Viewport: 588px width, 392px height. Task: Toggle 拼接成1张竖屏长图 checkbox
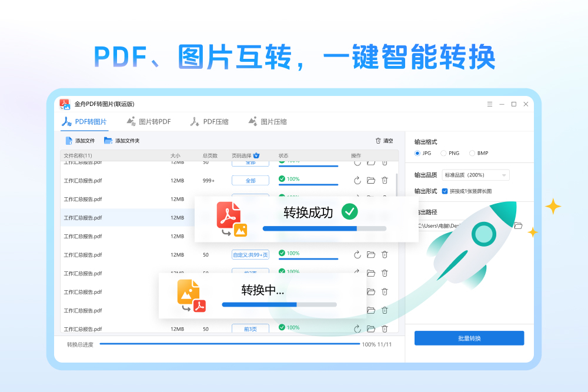coord(445,191)
